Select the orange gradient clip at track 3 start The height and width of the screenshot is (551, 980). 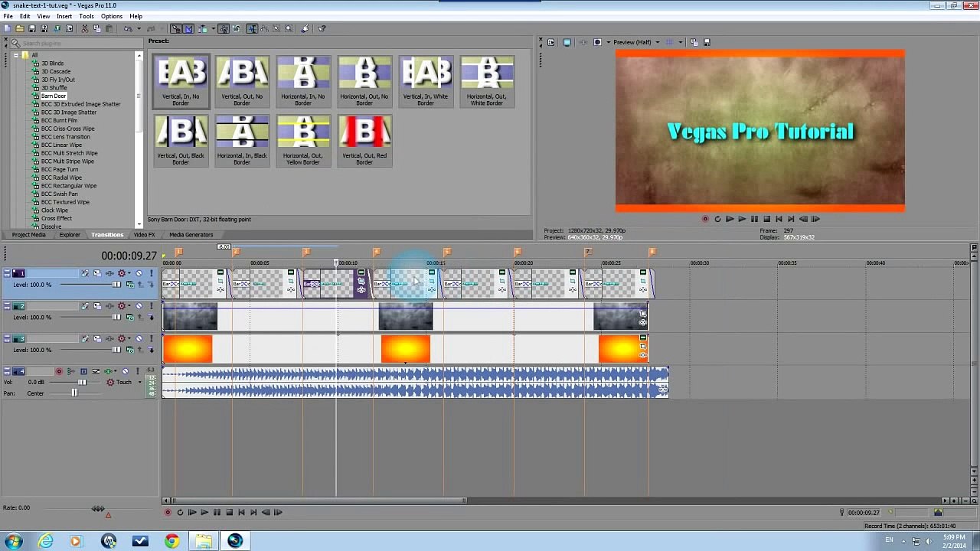188,349
